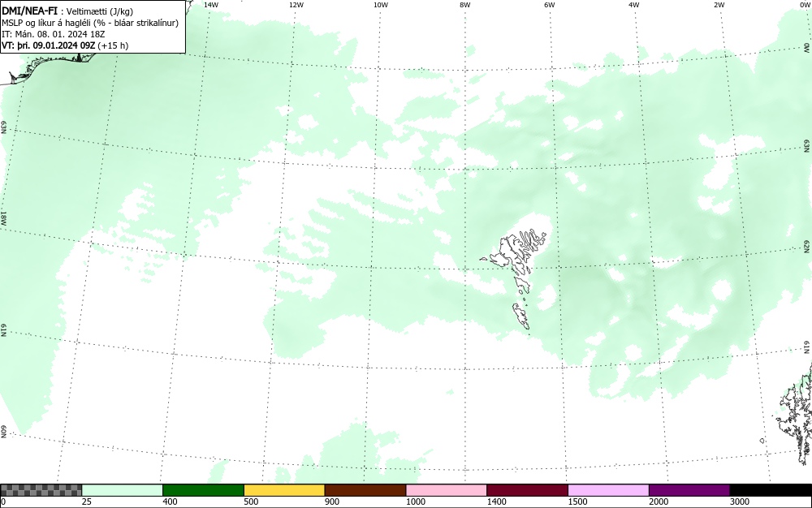
Task: Click the 10W longitude label
Action: (381, 5)
